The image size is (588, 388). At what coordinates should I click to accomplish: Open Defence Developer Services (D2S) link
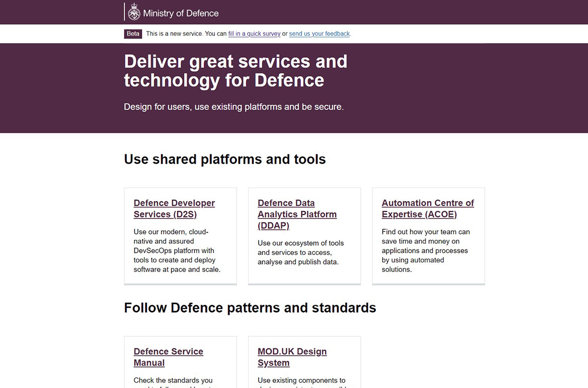[x=174, y=208]
